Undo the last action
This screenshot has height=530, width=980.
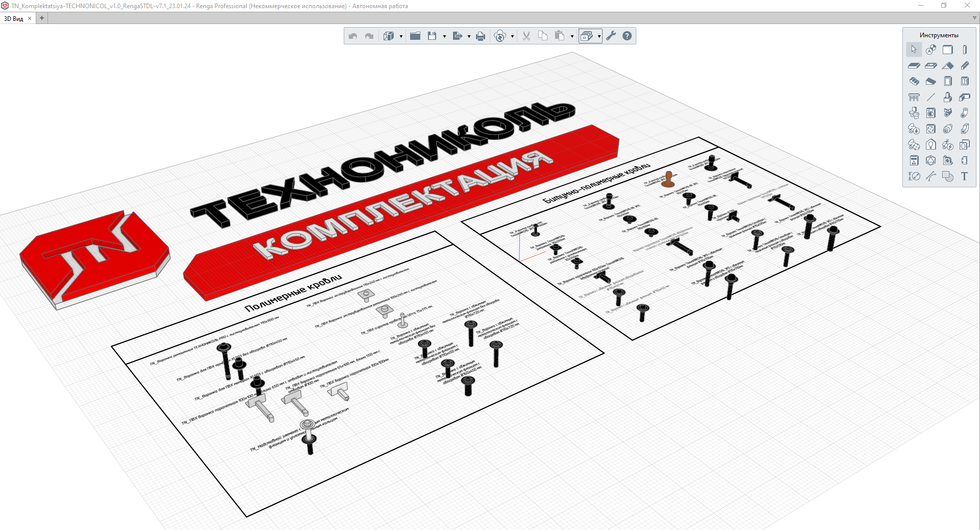click(x=353, y=36)
